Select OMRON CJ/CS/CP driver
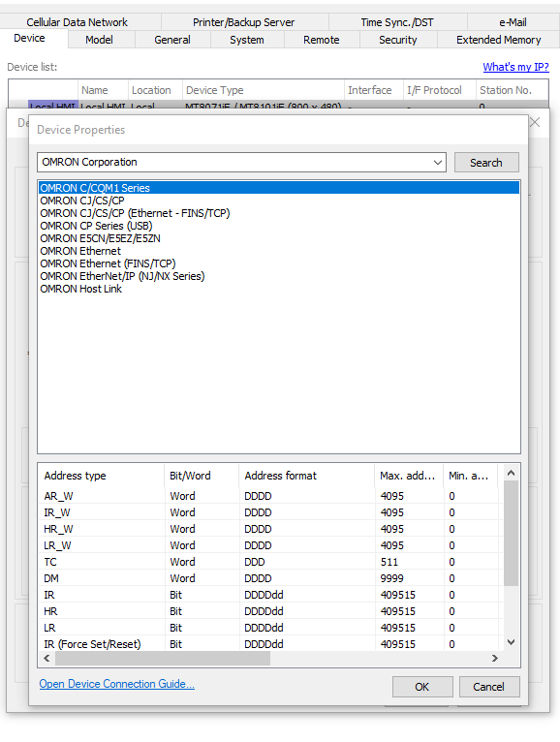The image size is (560, 742). [x=279, y=201]
